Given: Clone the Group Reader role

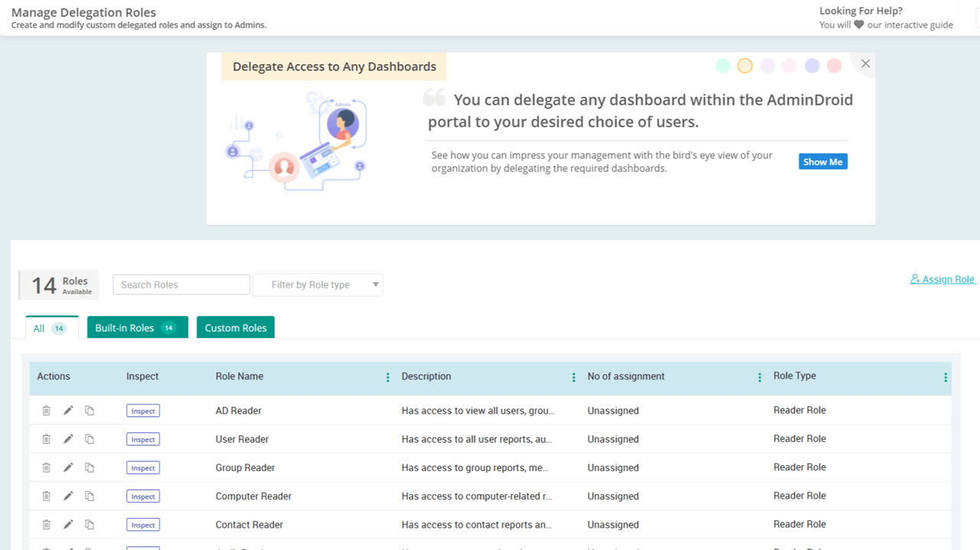Looking at the screenshot, I should coord(90,468).
